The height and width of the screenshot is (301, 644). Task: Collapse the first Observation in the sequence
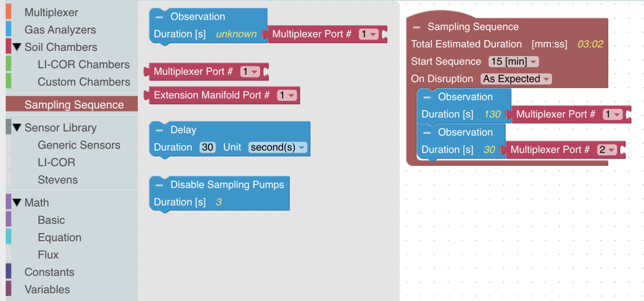click(427, 97)
